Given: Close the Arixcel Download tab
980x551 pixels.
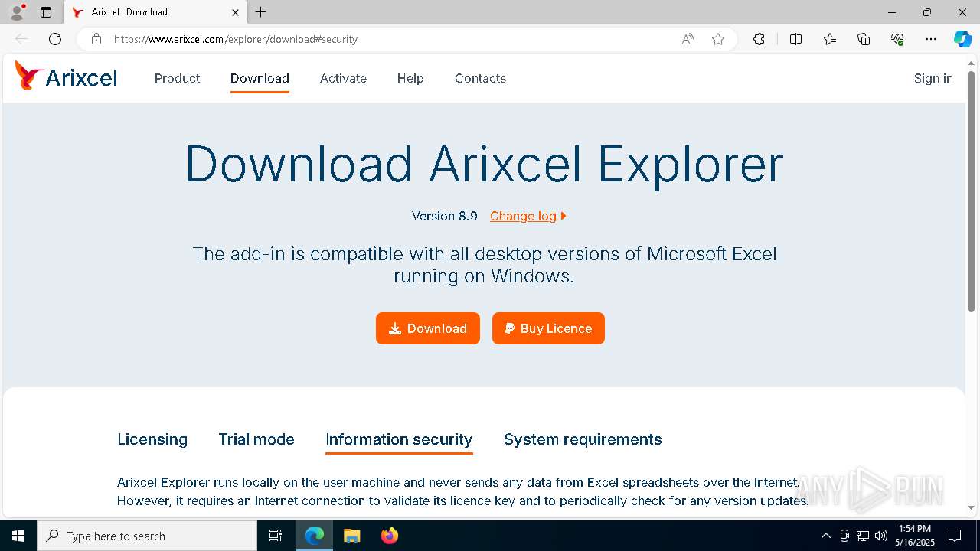Looking at the screenshot, I should (235, 12).
